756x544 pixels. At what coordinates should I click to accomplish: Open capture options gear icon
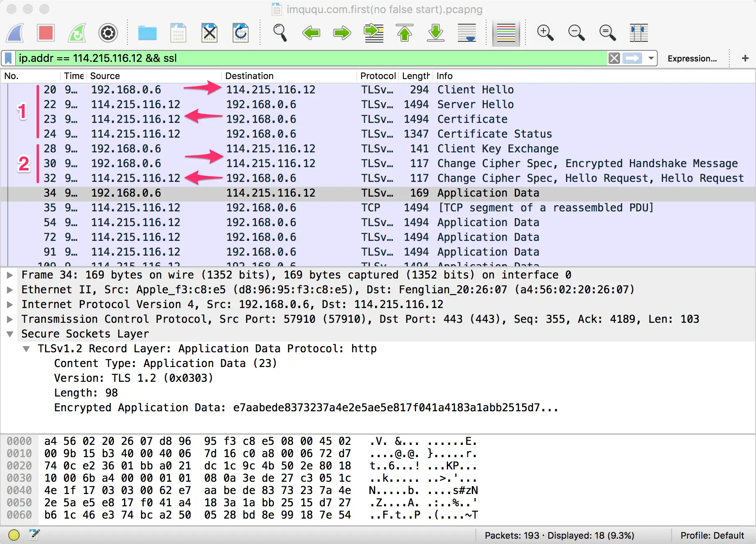point(108,33)
